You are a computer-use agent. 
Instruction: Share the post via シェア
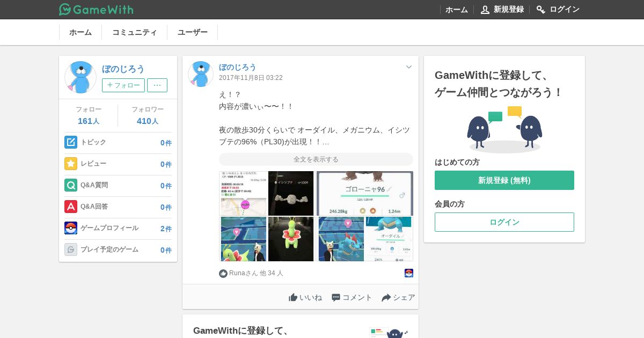[x=398, y=297]
